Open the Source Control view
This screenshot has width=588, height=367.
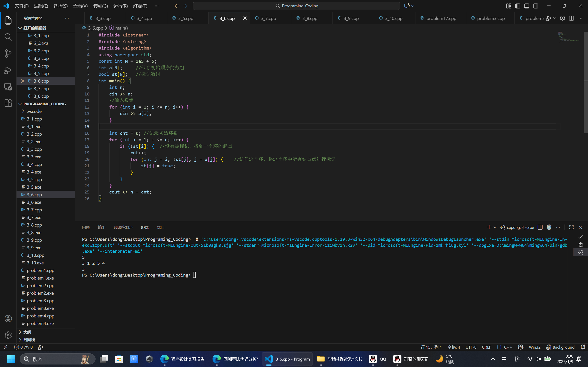[8, 54]
